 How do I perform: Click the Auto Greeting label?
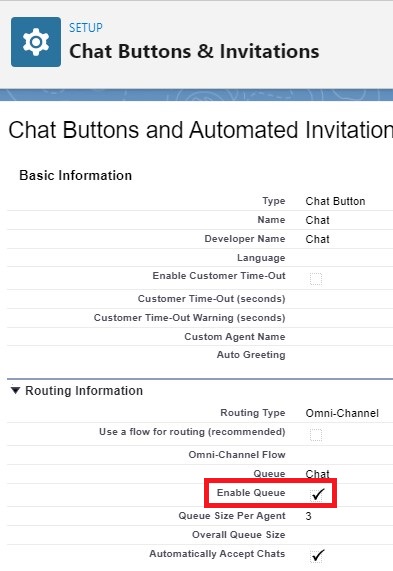pyautogui.click(x=251, y=355)
